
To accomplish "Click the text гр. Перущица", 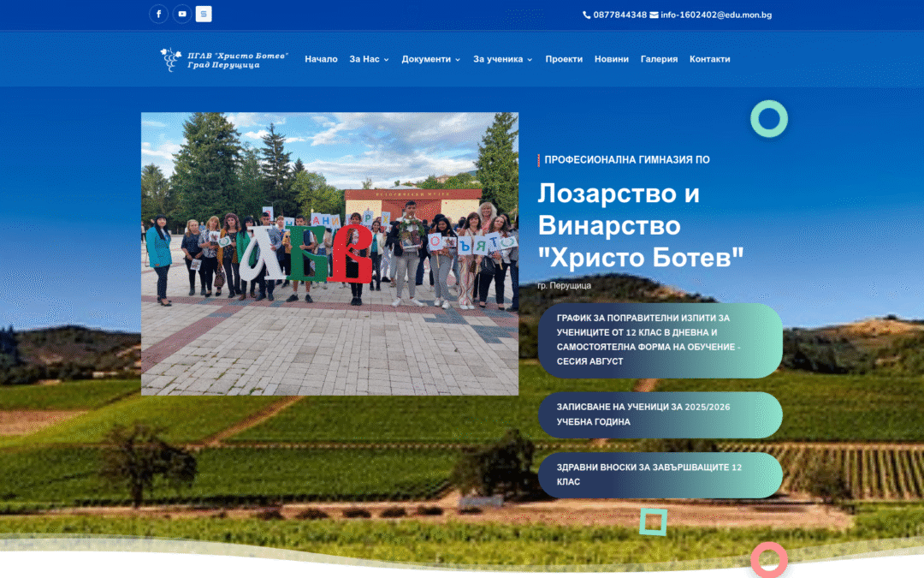I will tap(564, 285).
